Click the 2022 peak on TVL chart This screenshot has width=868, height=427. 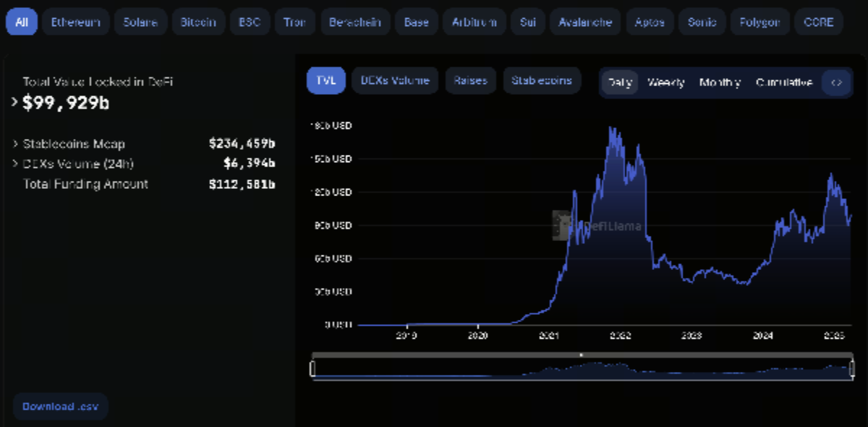point(613,130)
